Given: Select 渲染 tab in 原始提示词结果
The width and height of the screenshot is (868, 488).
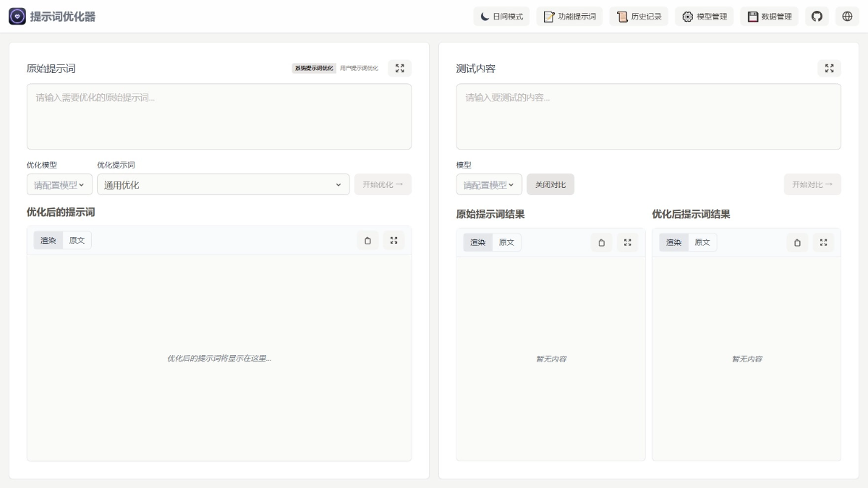Looking at the screenshot, I should [478, 242].
